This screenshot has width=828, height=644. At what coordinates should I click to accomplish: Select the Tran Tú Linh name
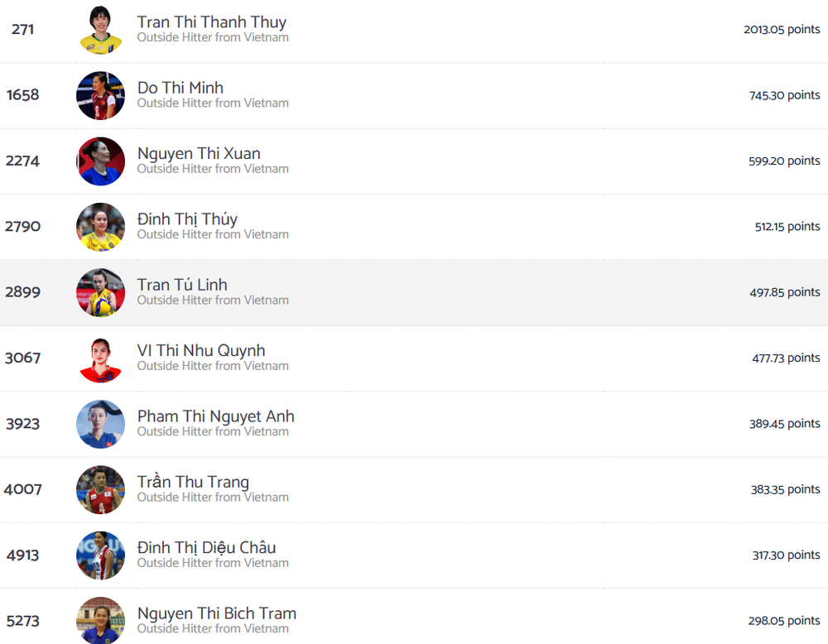click(x=182, y=285)
